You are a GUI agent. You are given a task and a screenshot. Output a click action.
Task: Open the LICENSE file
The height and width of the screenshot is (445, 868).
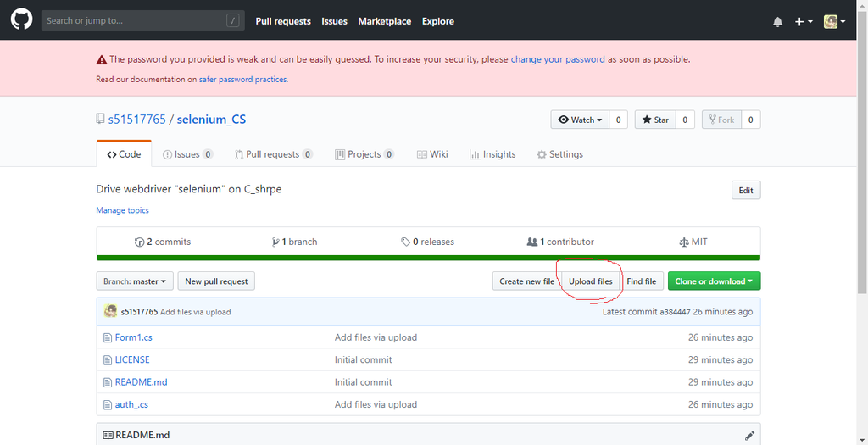pyautogui.click(x=132, y=359)
